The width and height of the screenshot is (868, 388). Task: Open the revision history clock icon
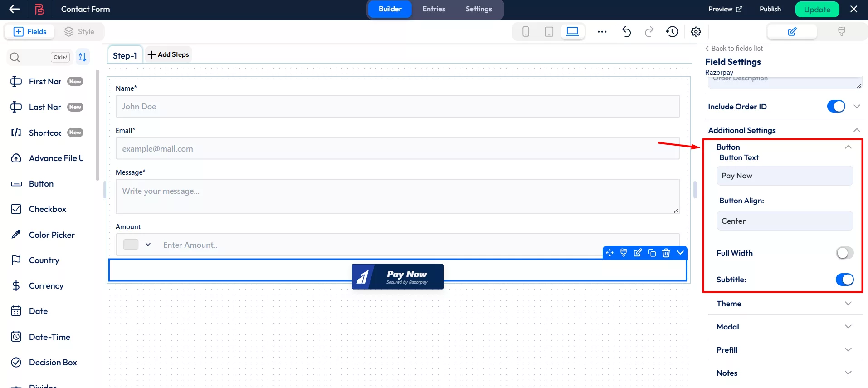(672, 31)
